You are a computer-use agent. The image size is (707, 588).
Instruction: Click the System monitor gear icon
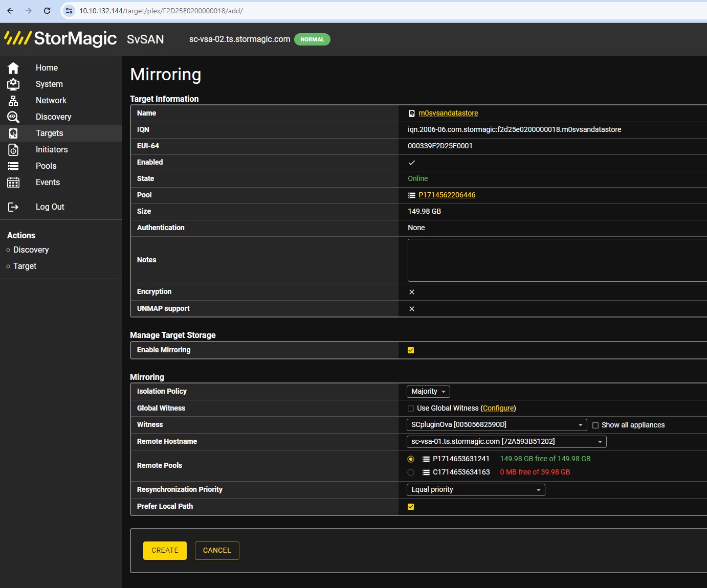[13, 84]
